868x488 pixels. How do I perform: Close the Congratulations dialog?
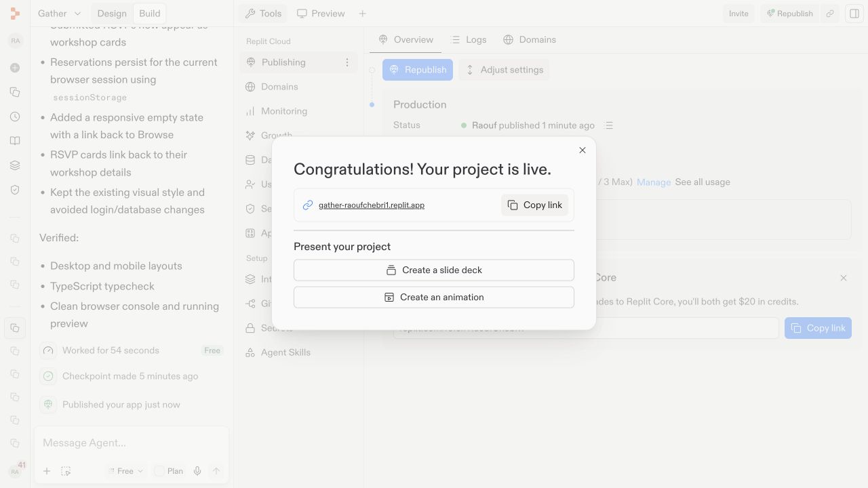coord(582,150)
